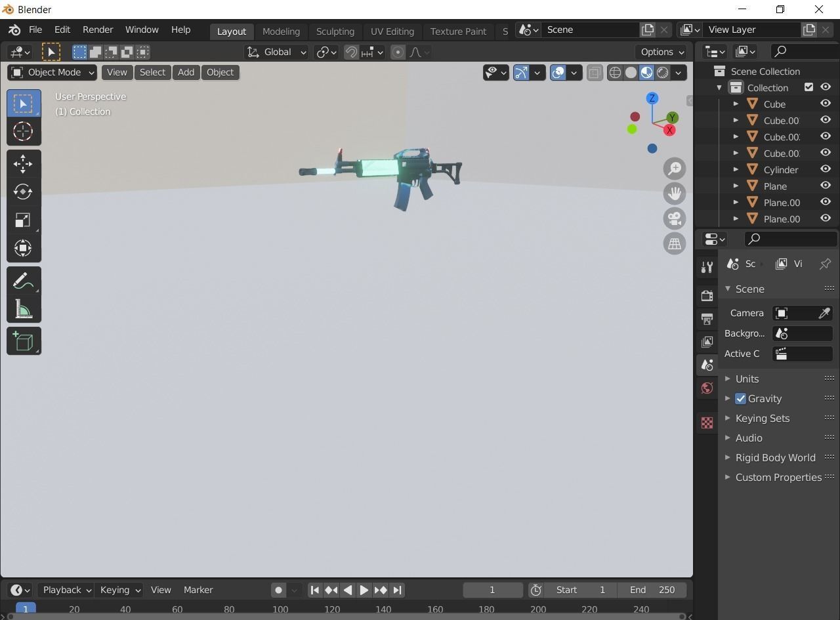Click the Options button in the header
This screenshot has height=620, width=840.
[660, 52]
